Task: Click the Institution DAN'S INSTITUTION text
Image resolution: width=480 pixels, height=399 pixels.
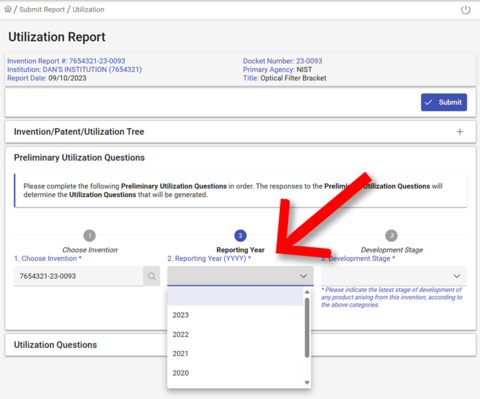Action: [x=75, y=70]
